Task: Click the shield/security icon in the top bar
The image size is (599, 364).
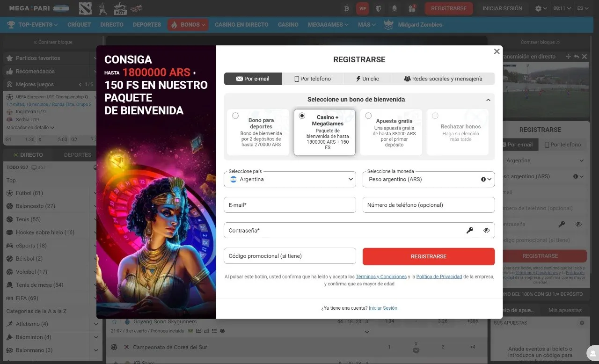Action: coord(378,8)
